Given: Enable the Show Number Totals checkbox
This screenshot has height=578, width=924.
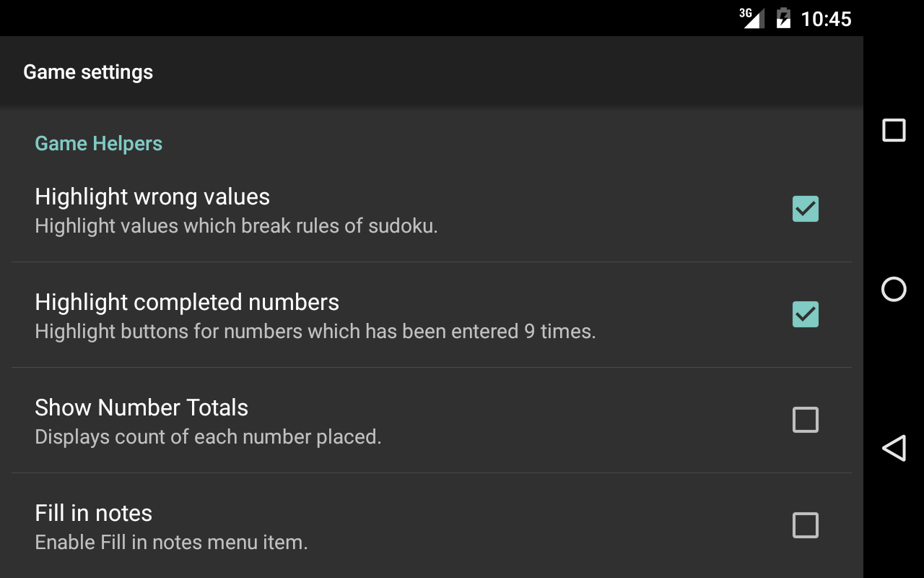Looking at the screenshot, I should [x=806, y=420].
